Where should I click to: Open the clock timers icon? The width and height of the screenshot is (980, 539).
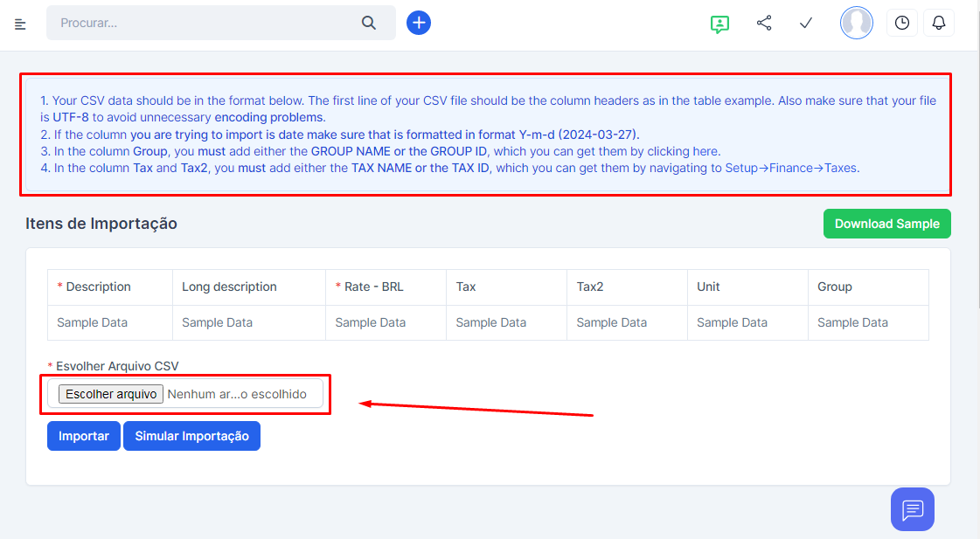coord(902,24)
